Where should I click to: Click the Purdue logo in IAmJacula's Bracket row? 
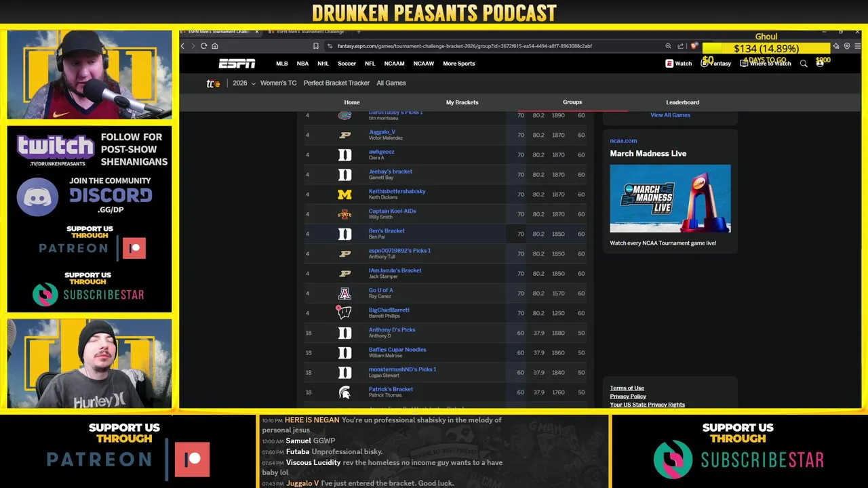coord(344,273)
